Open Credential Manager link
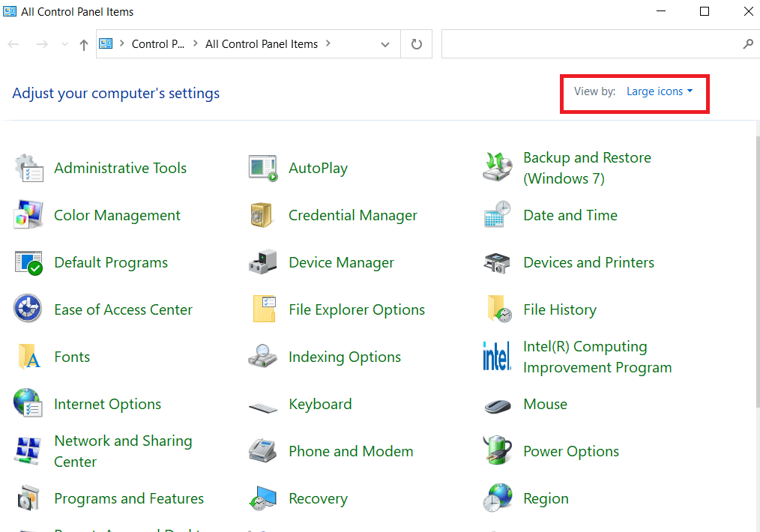 point(353,215)
